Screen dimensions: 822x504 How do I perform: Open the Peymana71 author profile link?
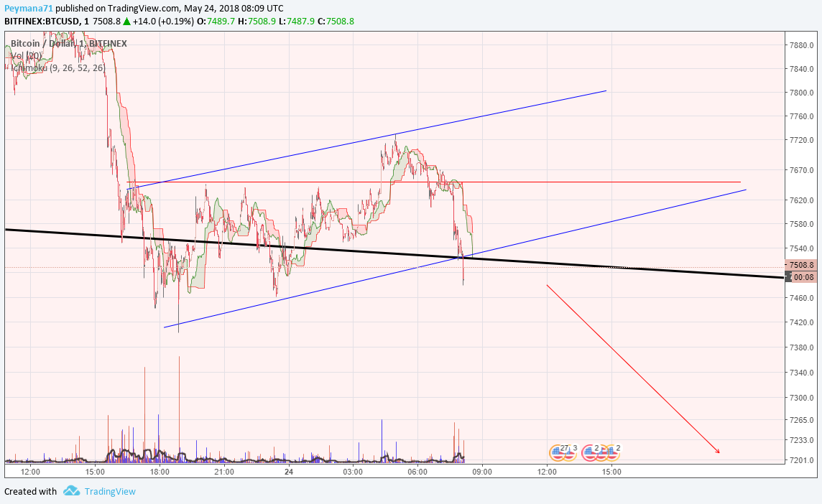[x=28, y=9]
